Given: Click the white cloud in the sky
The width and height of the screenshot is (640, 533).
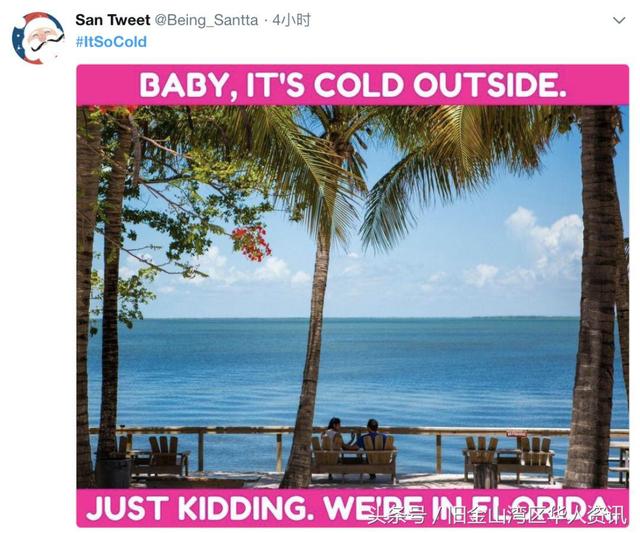Looking at the screenshot, I should [547, 241].
